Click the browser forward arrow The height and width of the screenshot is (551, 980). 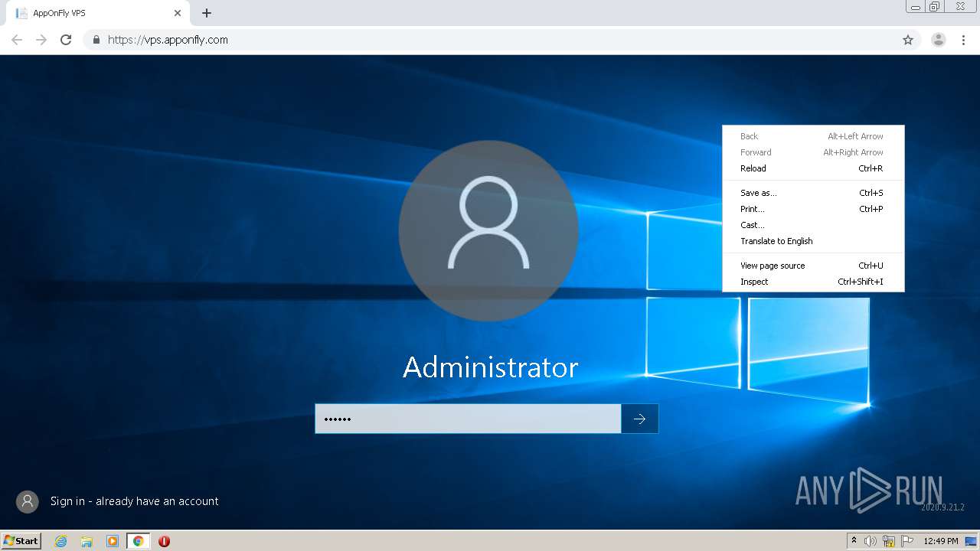tap(41, 40)
